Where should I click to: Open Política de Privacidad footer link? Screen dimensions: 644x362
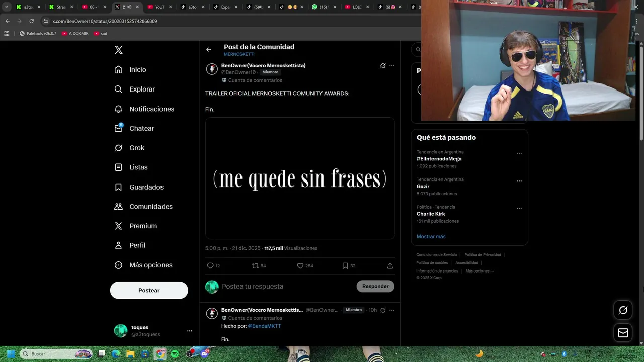click(x=482, y=255)
